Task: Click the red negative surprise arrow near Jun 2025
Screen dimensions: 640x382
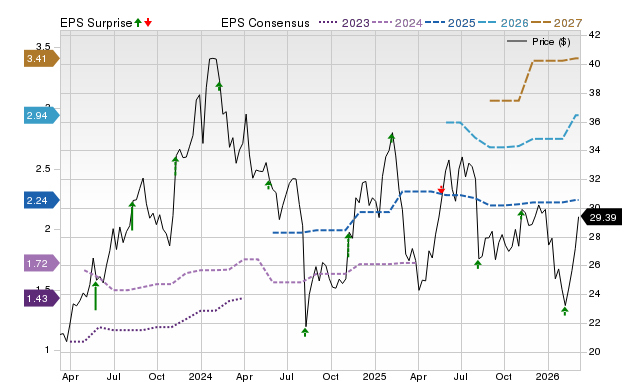Action: [441, 190]
